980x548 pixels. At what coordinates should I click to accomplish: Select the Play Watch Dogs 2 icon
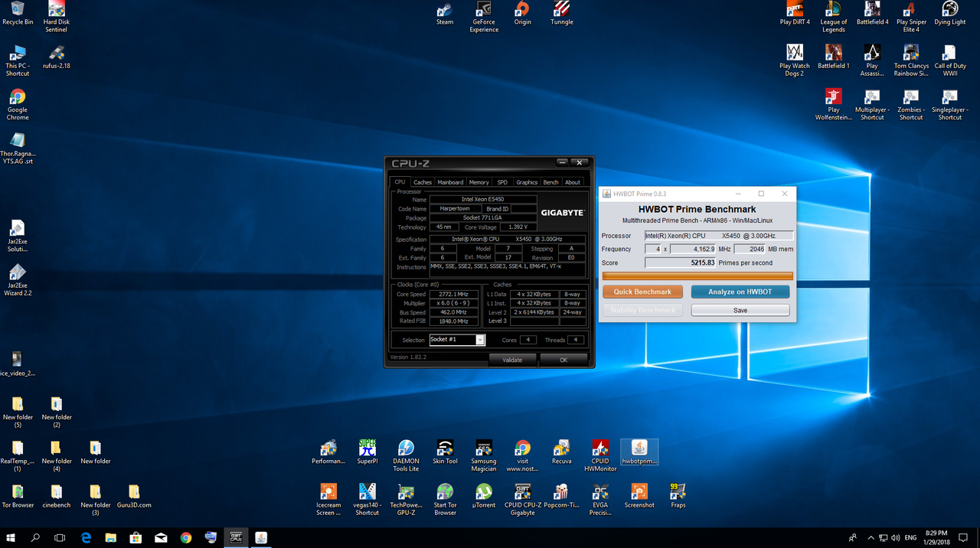pos(795,60)
